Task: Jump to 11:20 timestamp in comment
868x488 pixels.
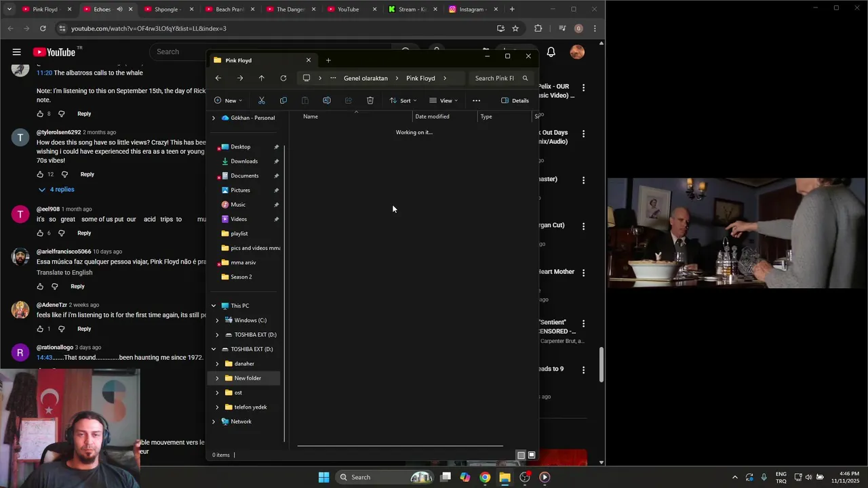Action: tap(44, 73)
